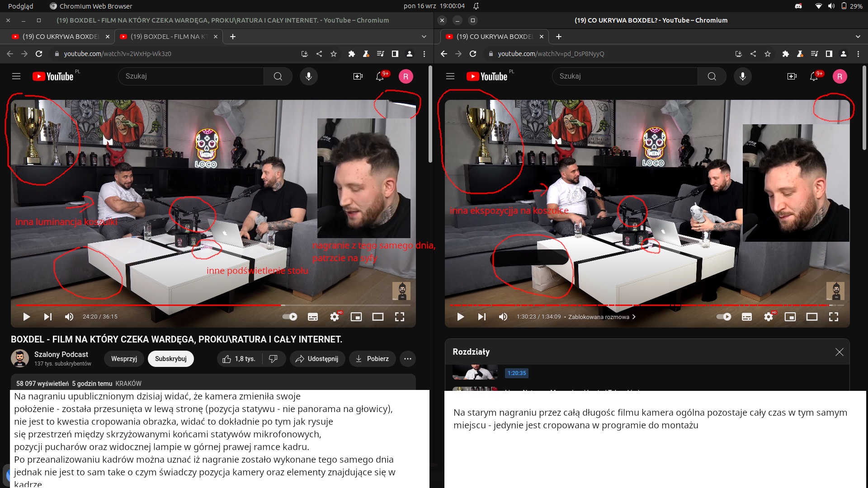Toggle subtitles on the left video
868x488 pixels.
coord(313,317)
